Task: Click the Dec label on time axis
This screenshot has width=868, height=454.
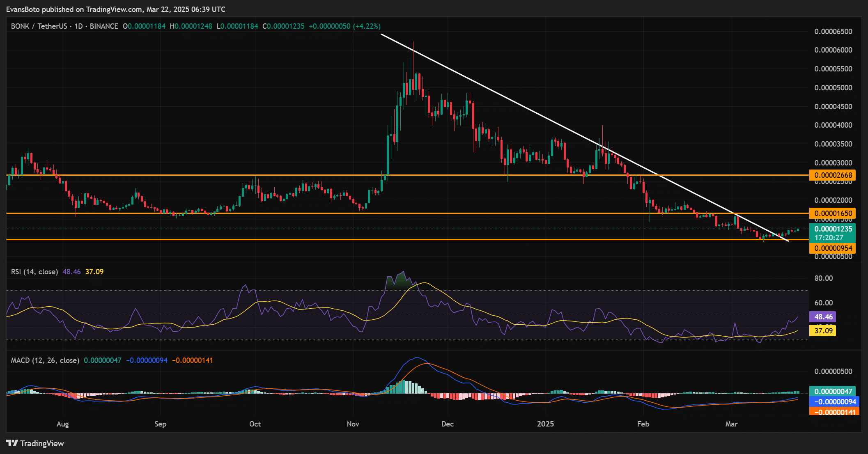Action: pos(448,424)
